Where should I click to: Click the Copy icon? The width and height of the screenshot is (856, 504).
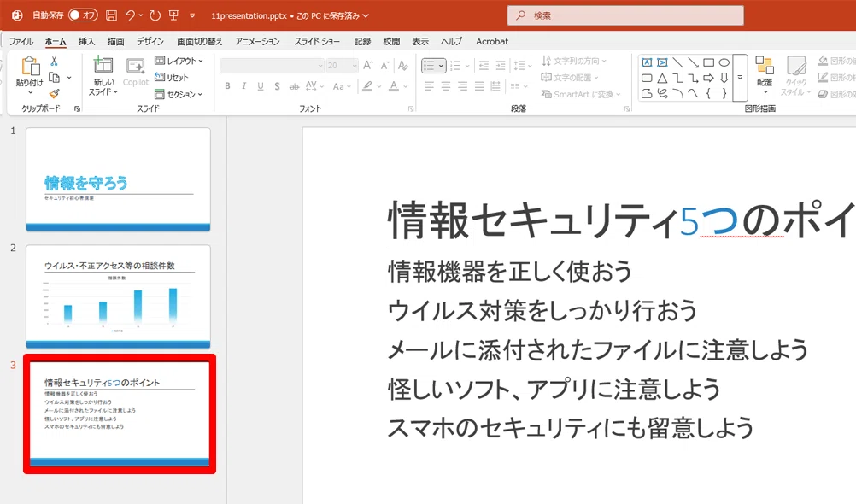tap(54, 78)
